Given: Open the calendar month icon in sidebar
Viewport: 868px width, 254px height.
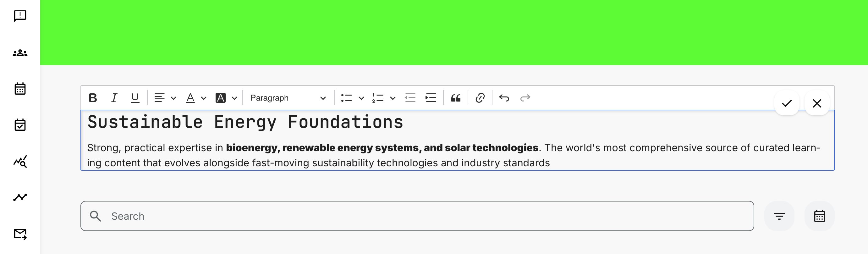Looking at the screenshot, I should pos(20,89).
